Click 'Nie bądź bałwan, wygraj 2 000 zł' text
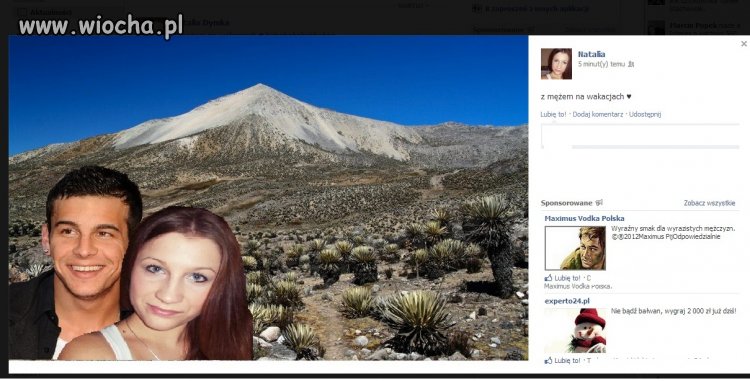Image resolution: width=750 pixels, height=381 pixels. (673, 311)
